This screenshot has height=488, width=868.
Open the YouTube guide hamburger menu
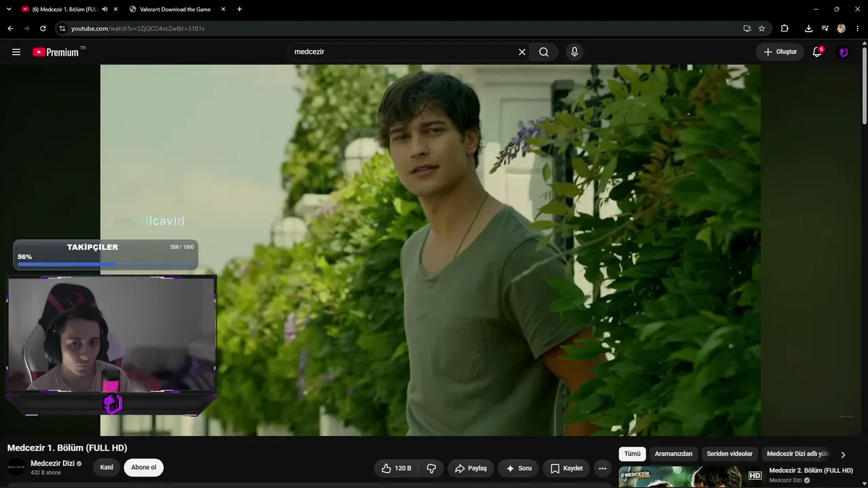pyautogui.click(x=16, y=52)
